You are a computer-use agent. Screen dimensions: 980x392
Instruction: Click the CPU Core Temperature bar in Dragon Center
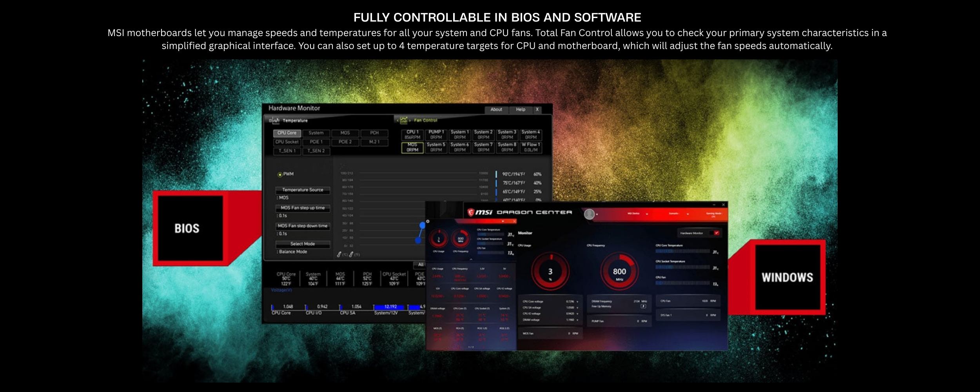click(683, 251)
